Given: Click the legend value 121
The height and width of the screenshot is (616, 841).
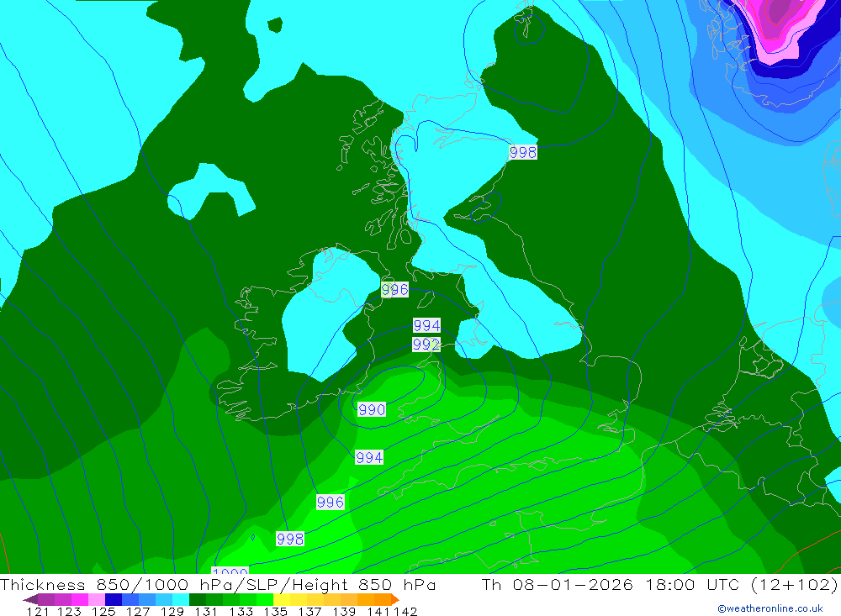Looking at the screenshot, I should click(37, 611).
